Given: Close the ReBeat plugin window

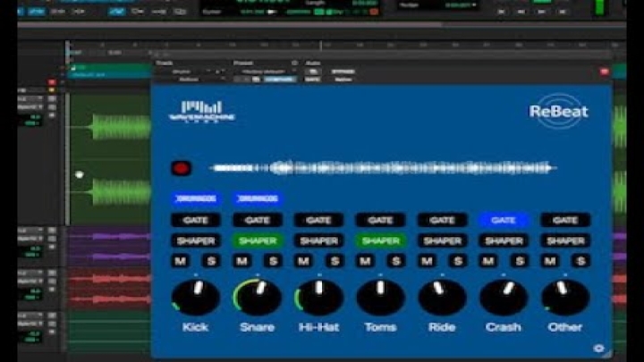Looking at the screenshot, I should click(604, 72).
